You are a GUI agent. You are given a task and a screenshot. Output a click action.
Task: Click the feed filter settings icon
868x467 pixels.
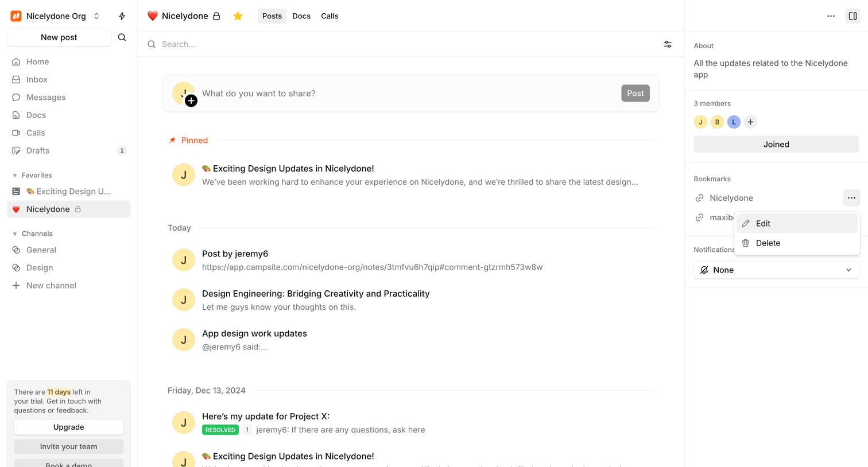point(668,44)
